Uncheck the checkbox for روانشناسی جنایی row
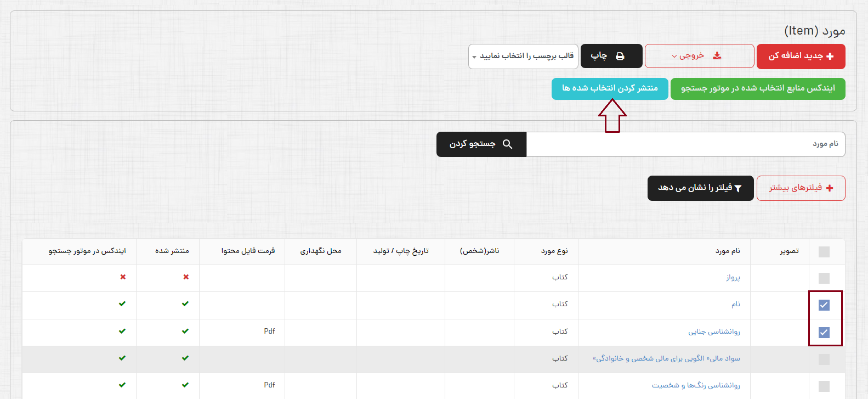The width and height of the screenshot is (868, 399). [x=824, y=332]
